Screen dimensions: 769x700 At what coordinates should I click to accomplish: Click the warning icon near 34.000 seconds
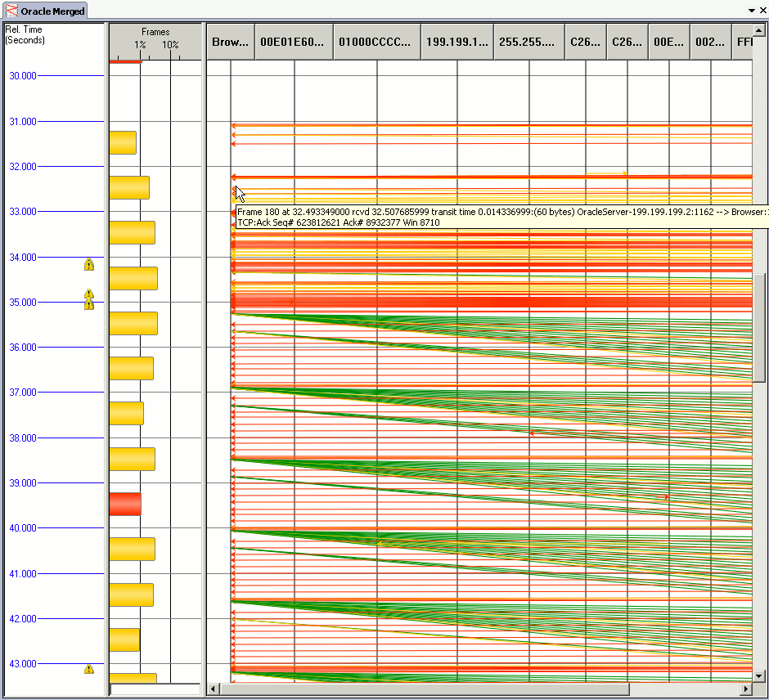click(88, 265)
